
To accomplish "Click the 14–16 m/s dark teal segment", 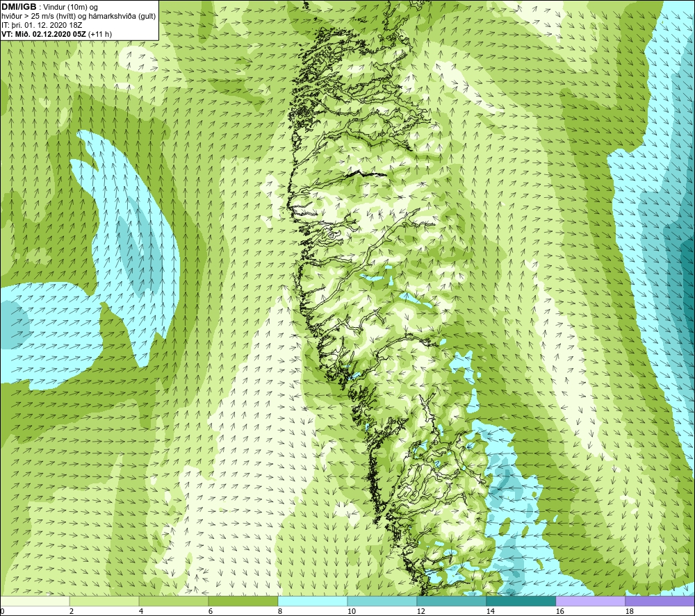I will [521, 601].
